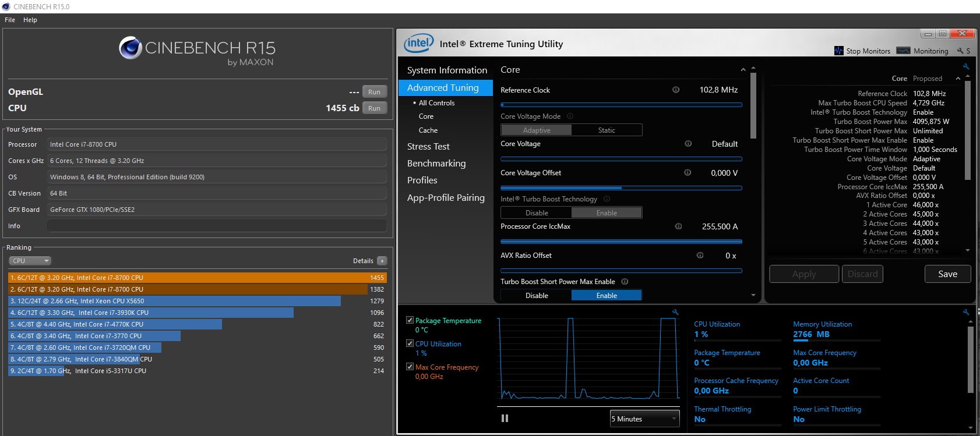
Task: Show info for Core Voltage Mode
Action: point(570,116)
